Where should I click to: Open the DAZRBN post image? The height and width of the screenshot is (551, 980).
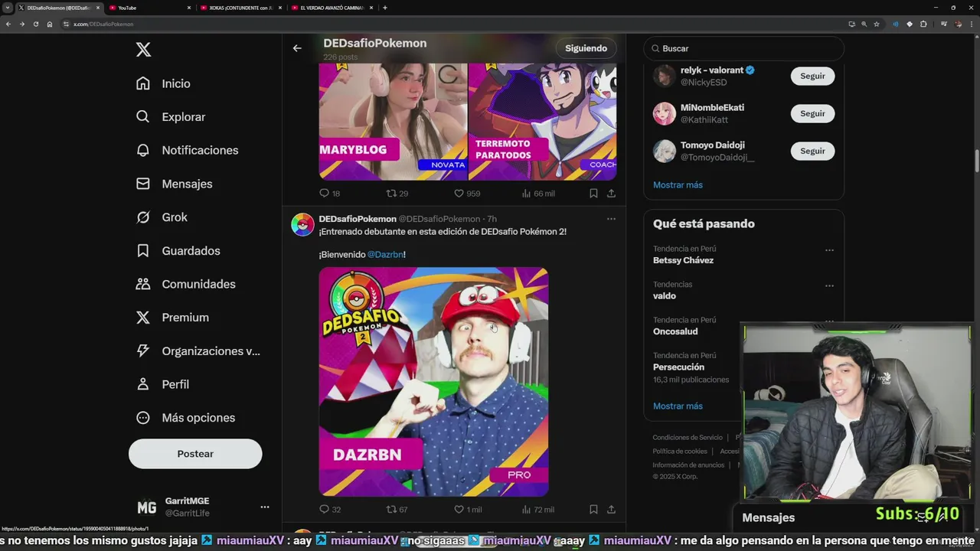(433, 382)
